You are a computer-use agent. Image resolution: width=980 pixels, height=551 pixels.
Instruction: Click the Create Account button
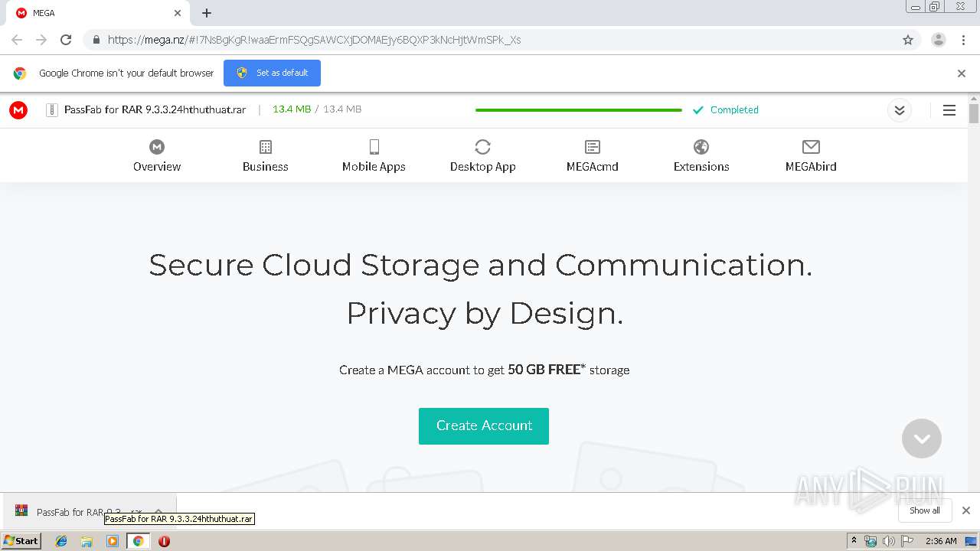click(x=484, y=425)
